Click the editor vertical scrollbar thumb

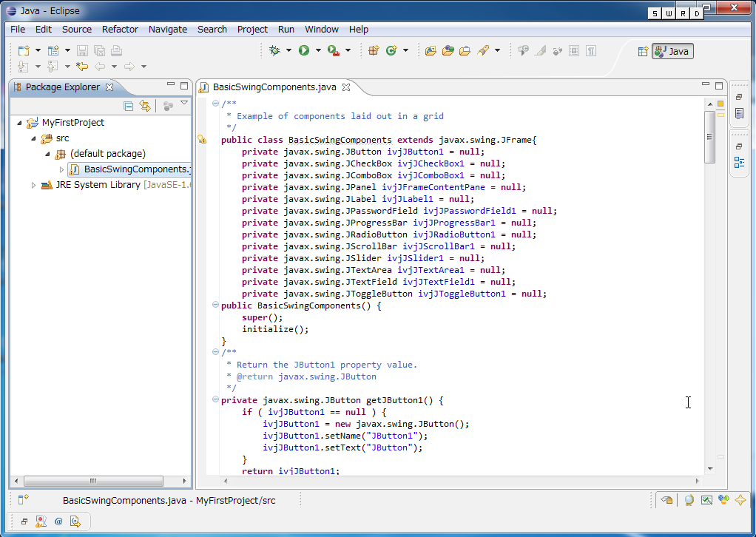pos(709,137)
